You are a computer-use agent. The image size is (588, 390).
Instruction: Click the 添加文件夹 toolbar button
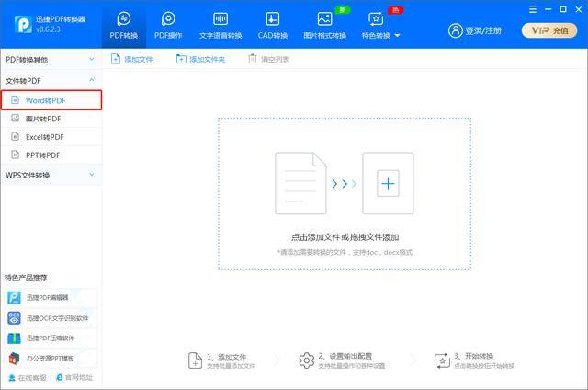[x=200, y=59]
